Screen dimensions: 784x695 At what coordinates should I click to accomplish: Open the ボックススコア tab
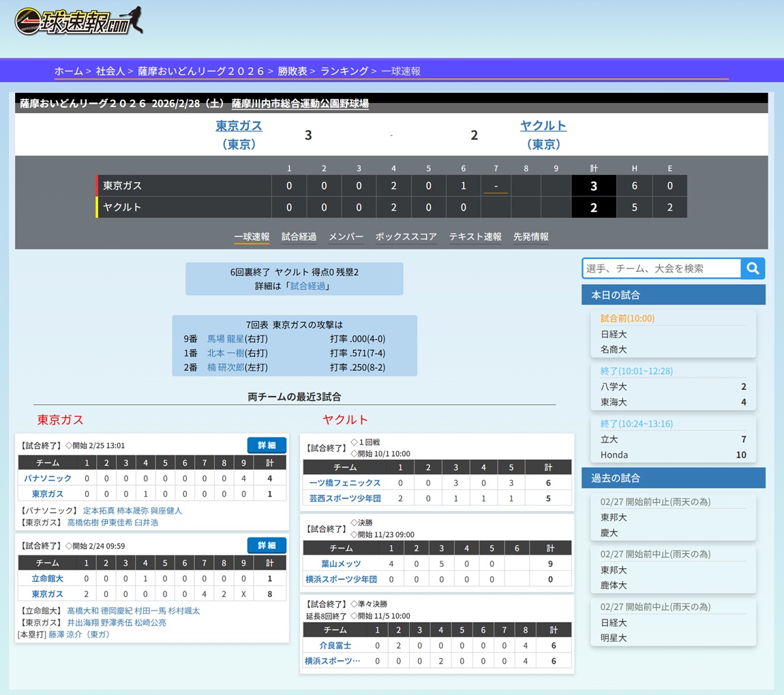point(406,236)
